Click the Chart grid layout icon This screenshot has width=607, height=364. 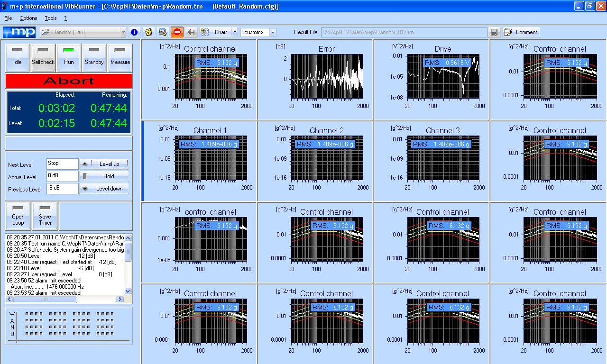point(205,32)
